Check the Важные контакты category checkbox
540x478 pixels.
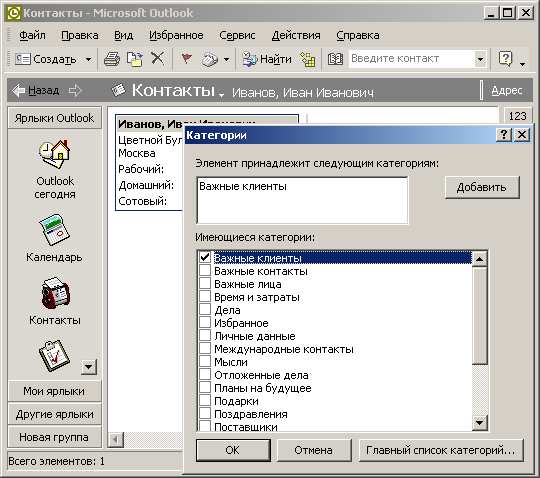click(205, 270)
